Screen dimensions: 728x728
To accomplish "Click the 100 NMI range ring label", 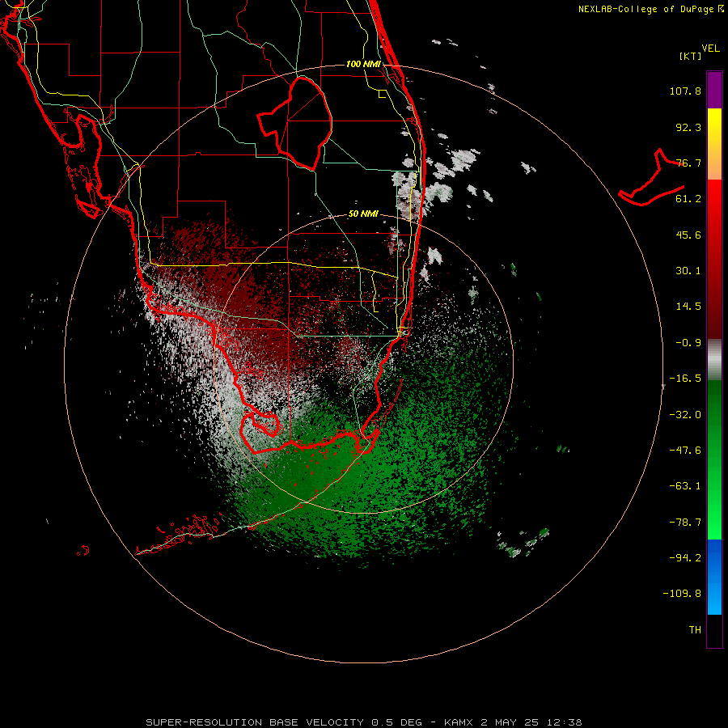I will pos(363,64).
